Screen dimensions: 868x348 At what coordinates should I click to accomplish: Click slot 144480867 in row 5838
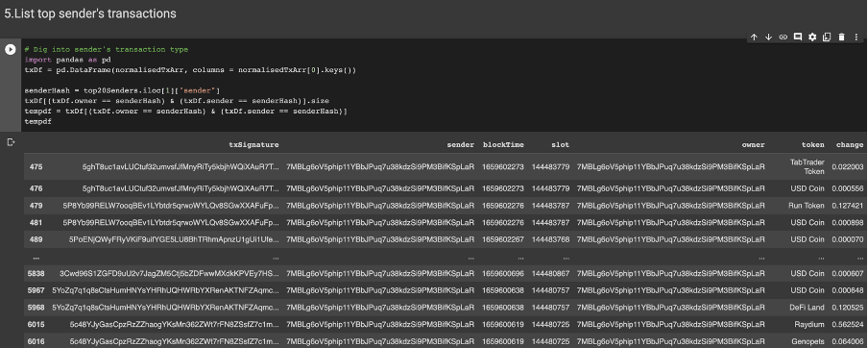click(x=550, y=274)
